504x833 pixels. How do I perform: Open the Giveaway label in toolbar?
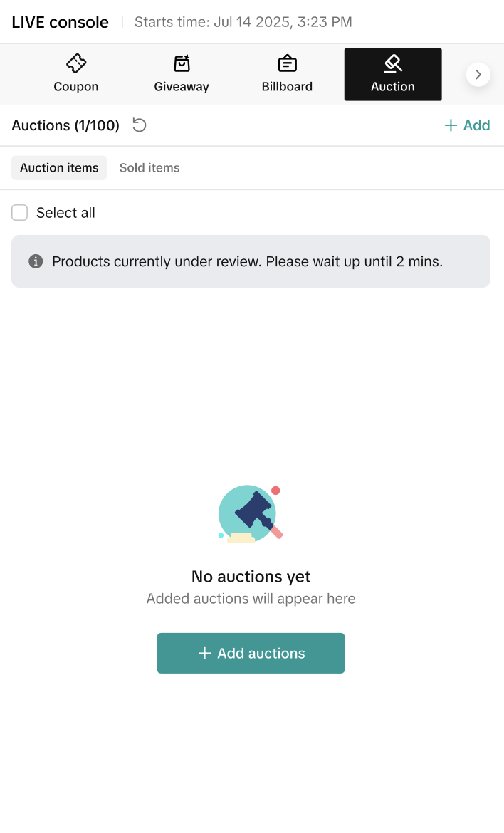182,87
